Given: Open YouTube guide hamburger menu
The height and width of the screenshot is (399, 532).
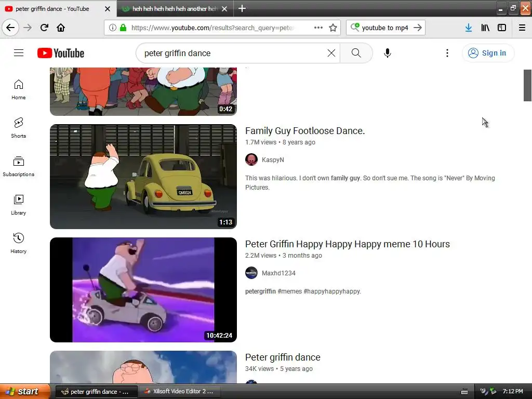Looking at the screenshot, I should 19,53.
